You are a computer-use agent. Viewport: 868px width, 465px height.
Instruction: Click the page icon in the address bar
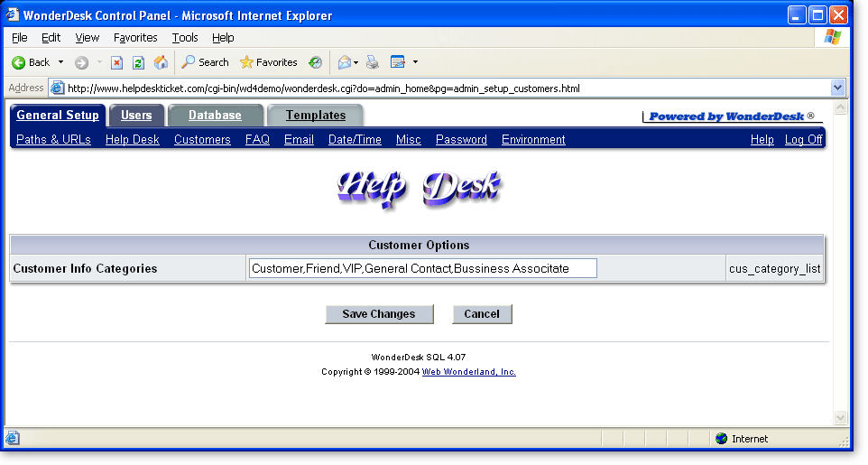pyautogui.click(x=58, y=88)
